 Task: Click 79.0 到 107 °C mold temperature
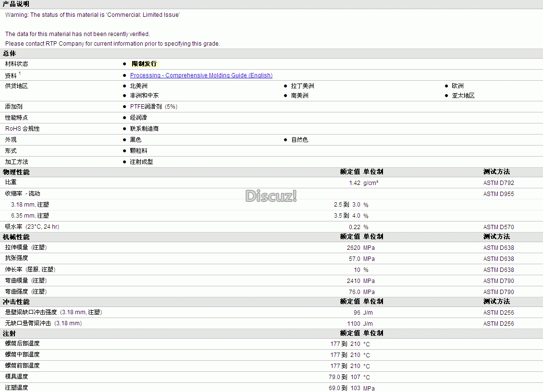[349, 377]
